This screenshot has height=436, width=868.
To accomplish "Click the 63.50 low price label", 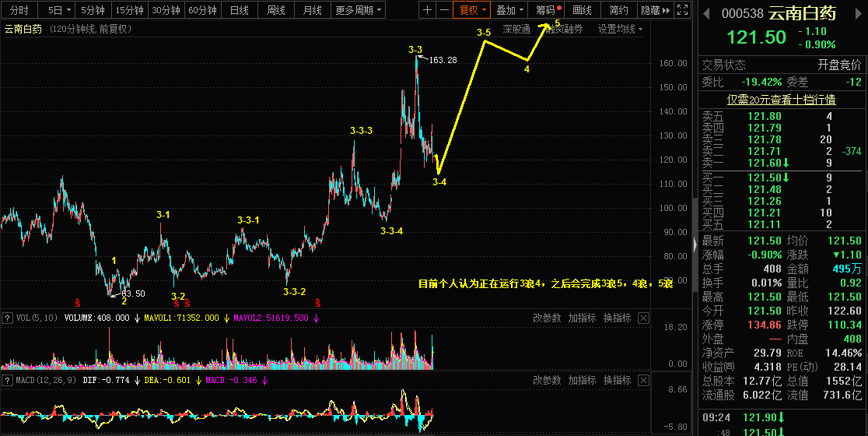I will point(133,294).
